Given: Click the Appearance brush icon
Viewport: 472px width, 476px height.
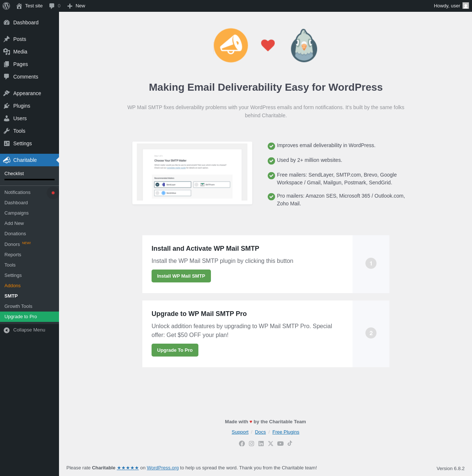Looking at the screenshot, I should tap(7, 93).
